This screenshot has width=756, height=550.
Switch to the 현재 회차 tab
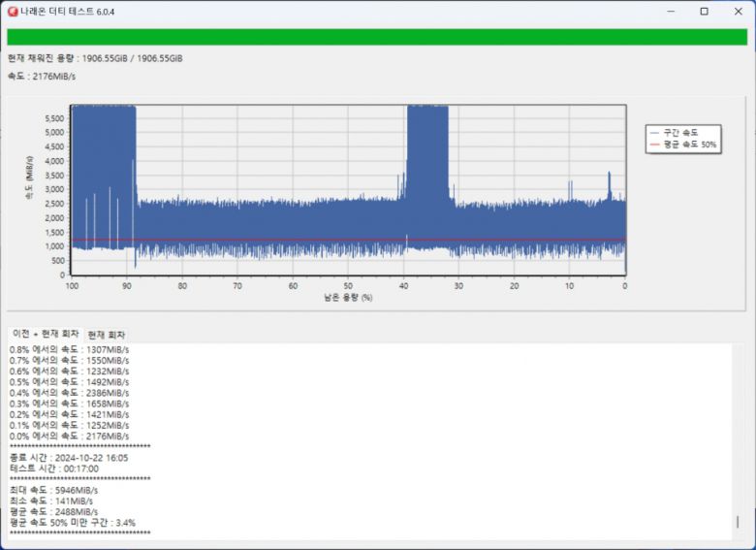[108, 334]
